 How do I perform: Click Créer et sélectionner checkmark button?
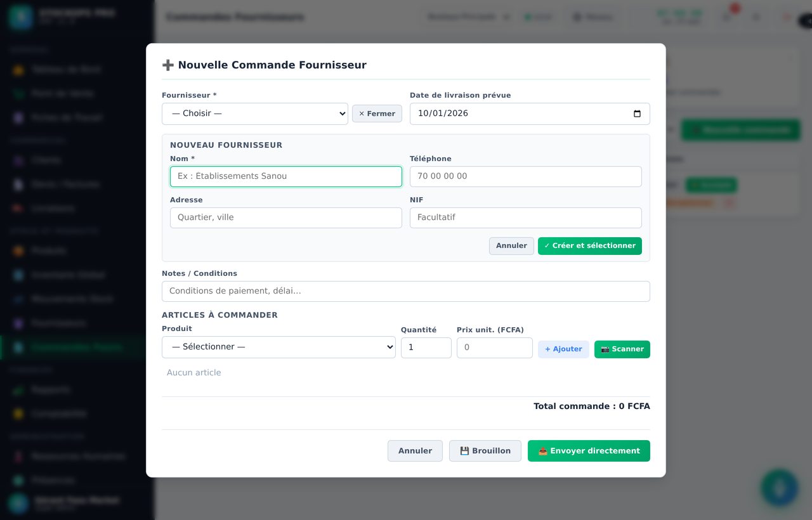tap(590, 246)
